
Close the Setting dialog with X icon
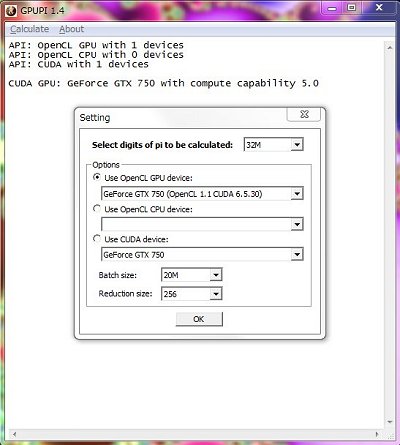tap(304, 114)
